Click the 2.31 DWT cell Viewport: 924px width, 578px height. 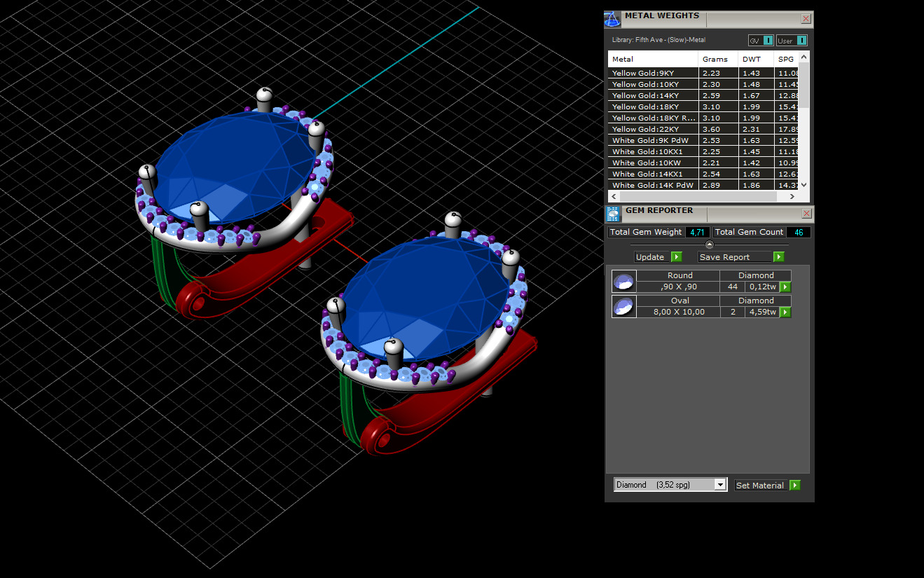(x=756, y=129)
